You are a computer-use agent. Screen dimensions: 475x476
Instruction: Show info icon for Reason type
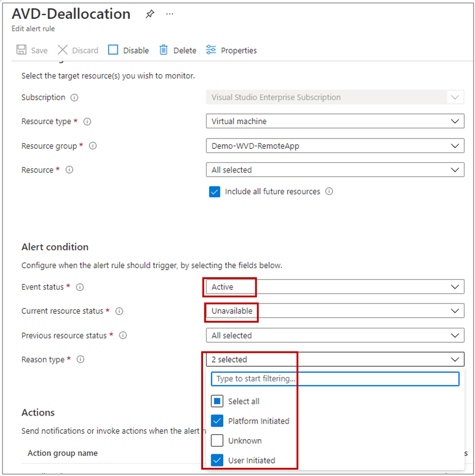(80, 359)
